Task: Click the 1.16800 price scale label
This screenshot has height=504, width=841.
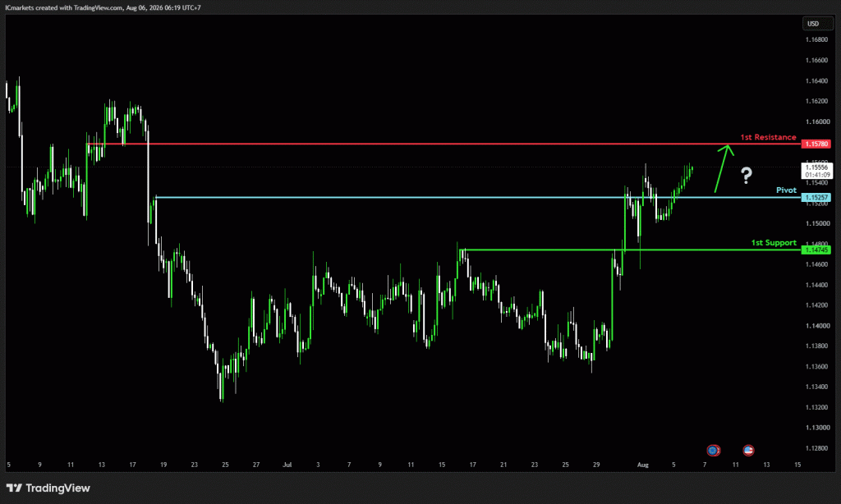Action: pyautogui.click(x=816, y=39)
